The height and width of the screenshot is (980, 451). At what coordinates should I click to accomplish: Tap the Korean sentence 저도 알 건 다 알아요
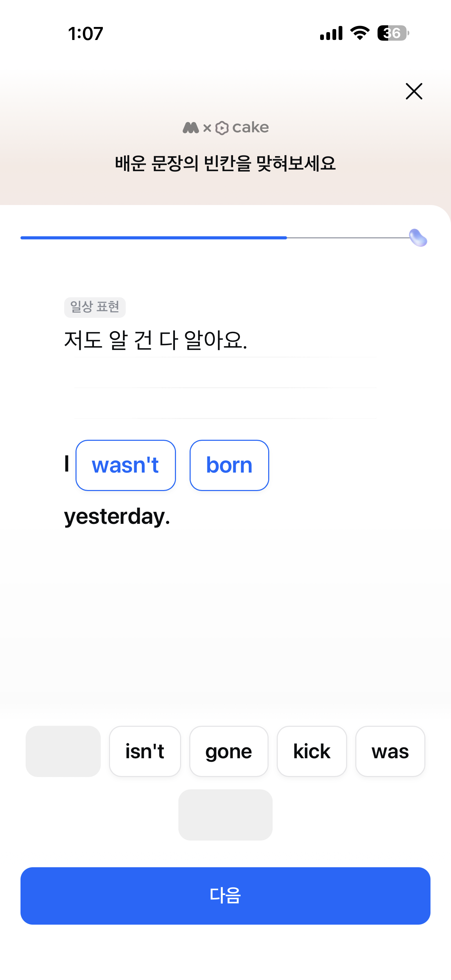(x=156, y=340)
